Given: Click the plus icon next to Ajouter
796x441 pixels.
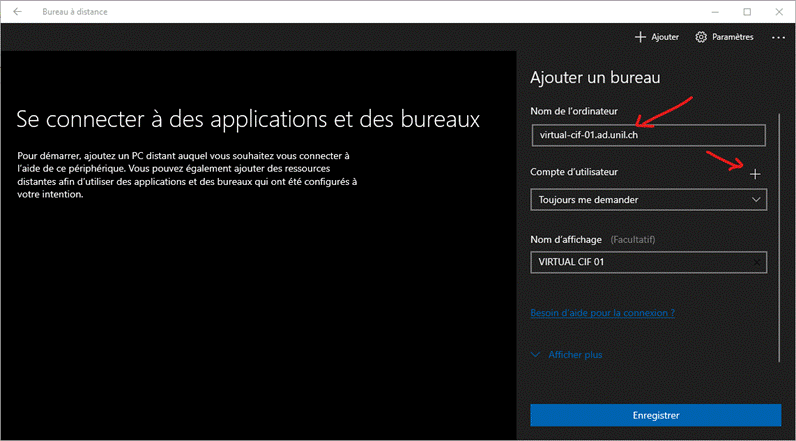Looking at the screenshot, I should [640, 37].
